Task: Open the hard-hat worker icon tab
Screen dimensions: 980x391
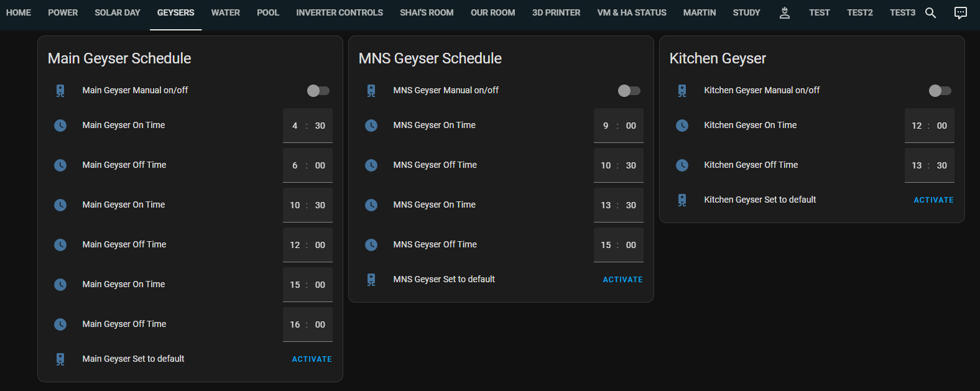Action: [x=785, y=12]
